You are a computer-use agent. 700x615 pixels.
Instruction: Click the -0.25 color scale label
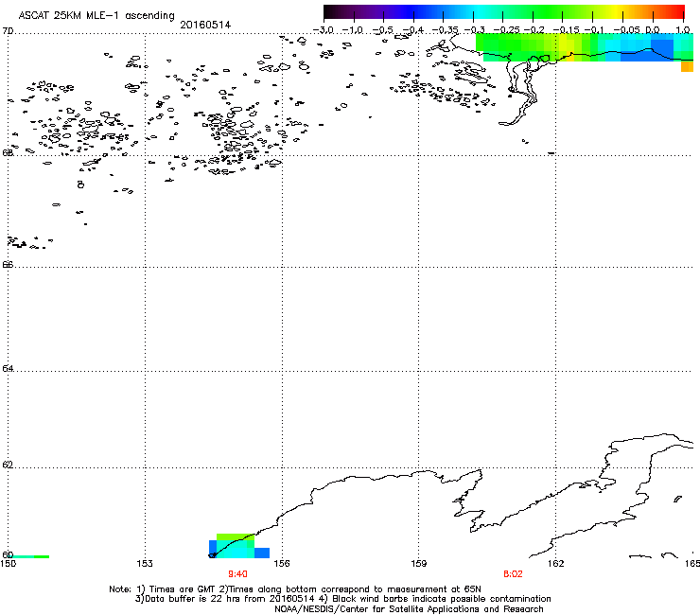click(x=506, y=30)
